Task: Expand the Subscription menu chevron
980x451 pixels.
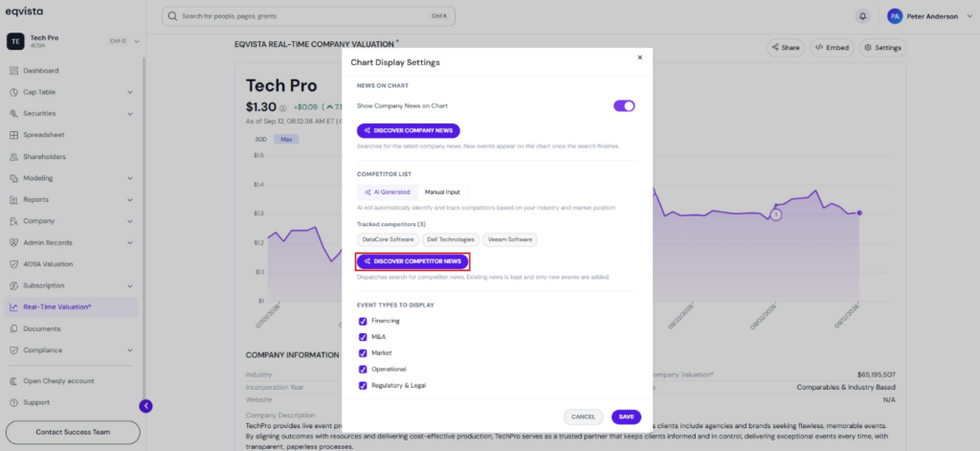Action: [x=130, y=285]
